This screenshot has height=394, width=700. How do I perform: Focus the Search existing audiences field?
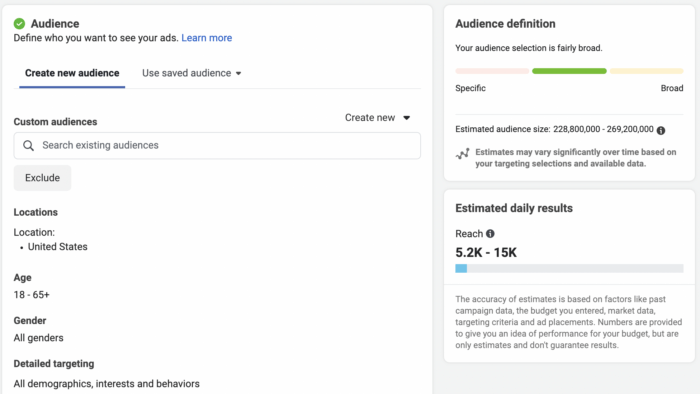(x=217, y=145)
